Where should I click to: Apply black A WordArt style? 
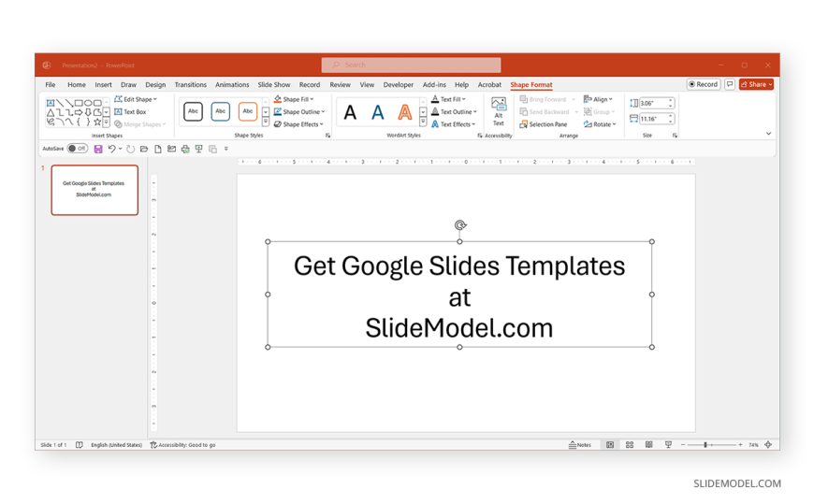(x=351, y=112)
